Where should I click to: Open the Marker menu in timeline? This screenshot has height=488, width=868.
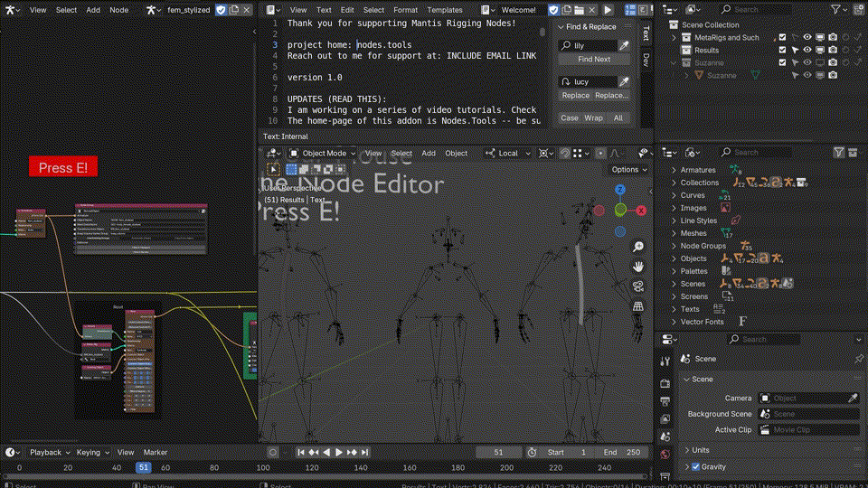tap(155, 453)
